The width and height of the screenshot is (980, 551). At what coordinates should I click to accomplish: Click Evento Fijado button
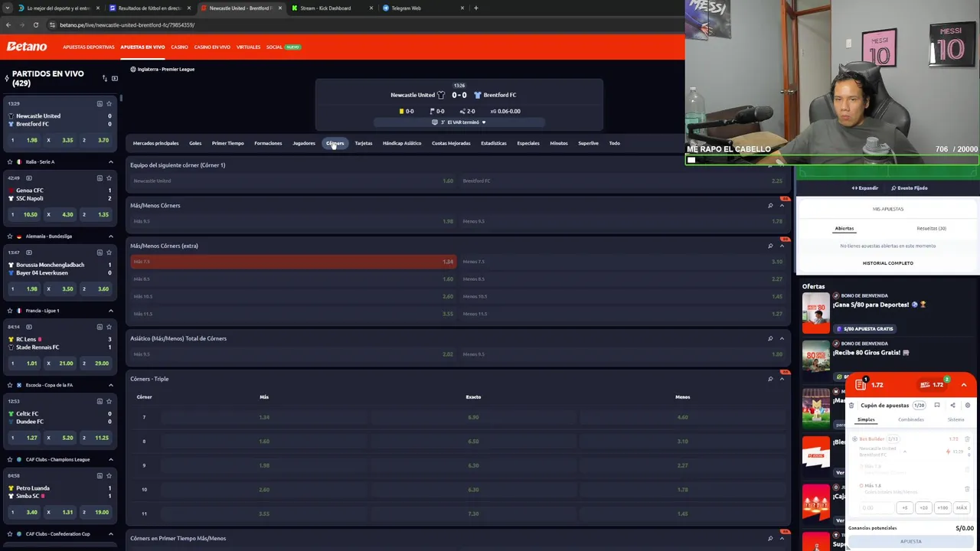[x=910, y=188]
